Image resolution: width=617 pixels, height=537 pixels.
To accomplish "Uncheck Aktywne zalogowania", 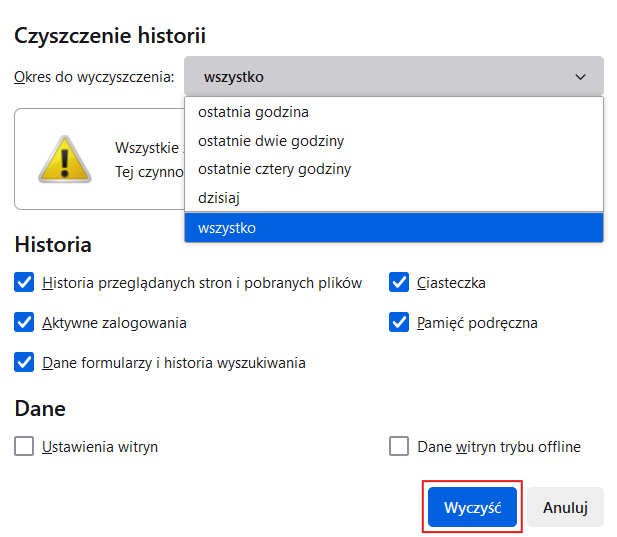I will pos(24,322).
